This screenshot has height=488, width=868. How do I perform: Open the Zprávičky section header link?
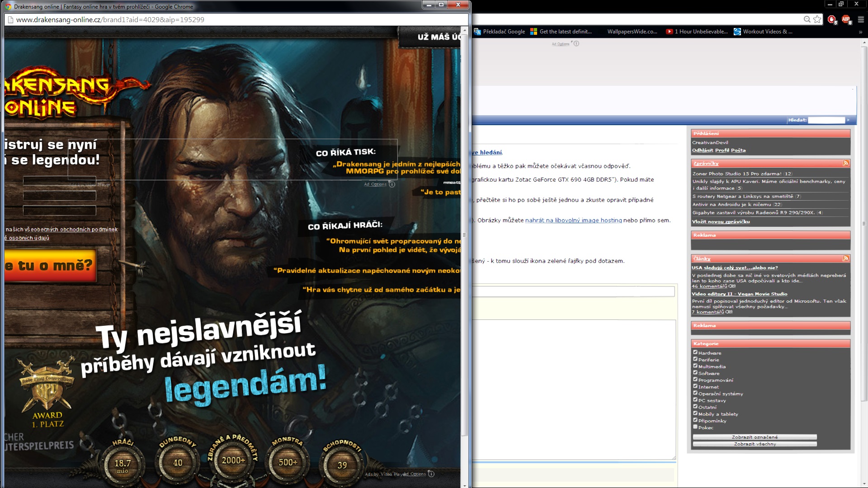[x=706, y=163]
